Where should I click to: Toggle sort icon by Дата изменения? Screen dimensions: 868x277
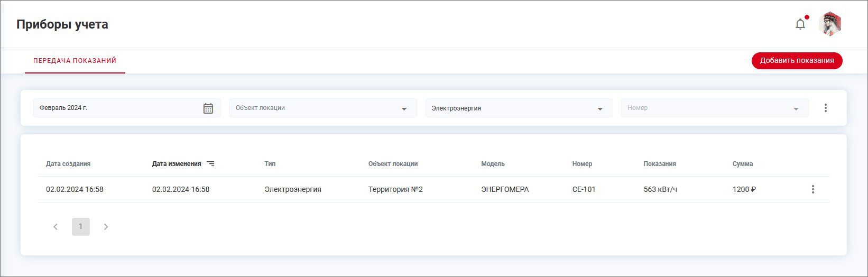(210, 164)
